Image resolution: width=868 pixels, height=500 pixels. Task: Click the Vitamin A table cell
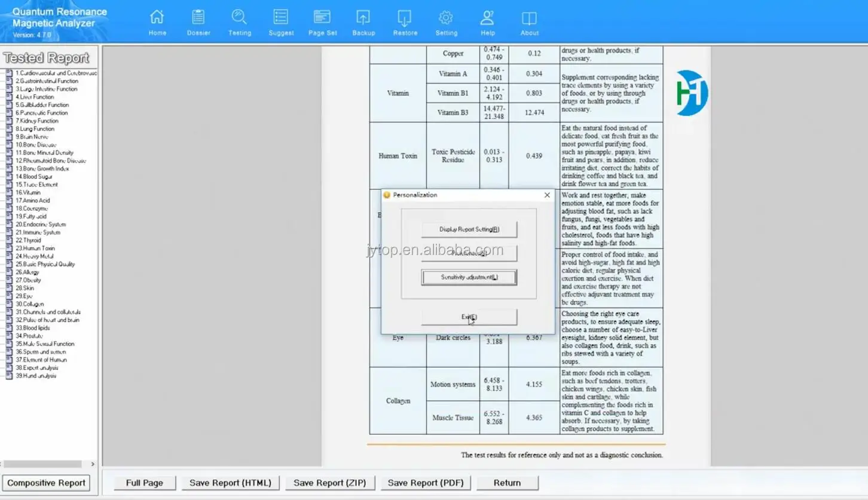[453, 74]
